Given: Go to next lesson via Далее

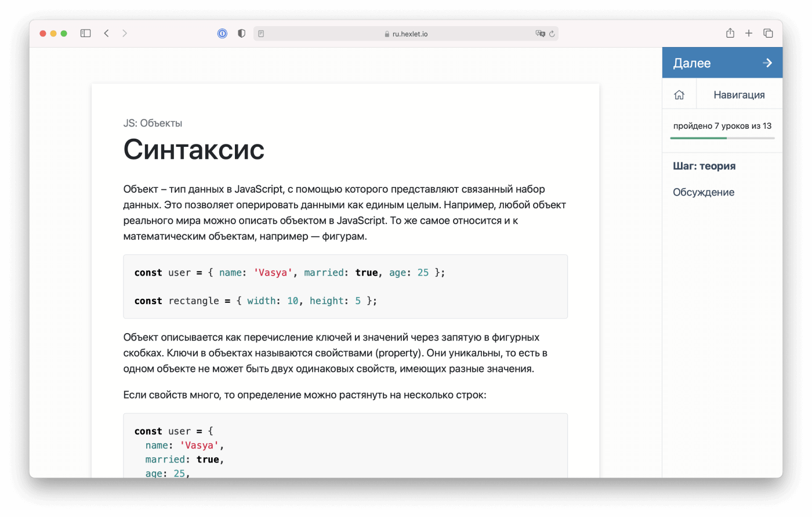Looking at the screenshot, I should (x=722, y=63).
